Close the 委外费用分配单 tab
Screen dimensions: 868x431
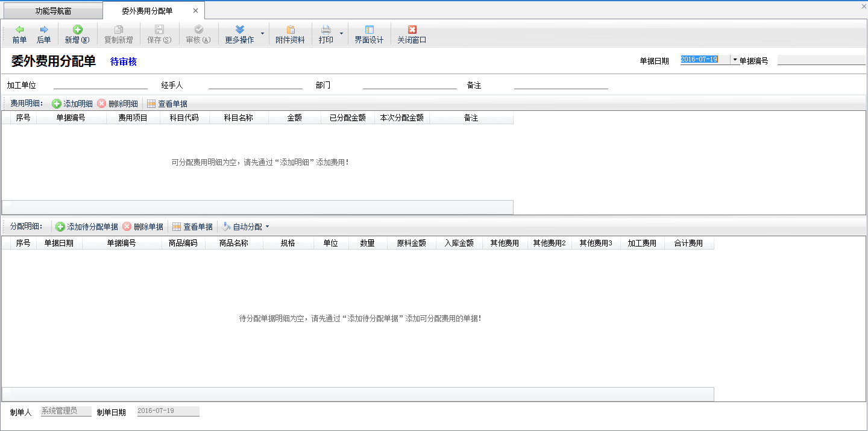pos(195,11)
